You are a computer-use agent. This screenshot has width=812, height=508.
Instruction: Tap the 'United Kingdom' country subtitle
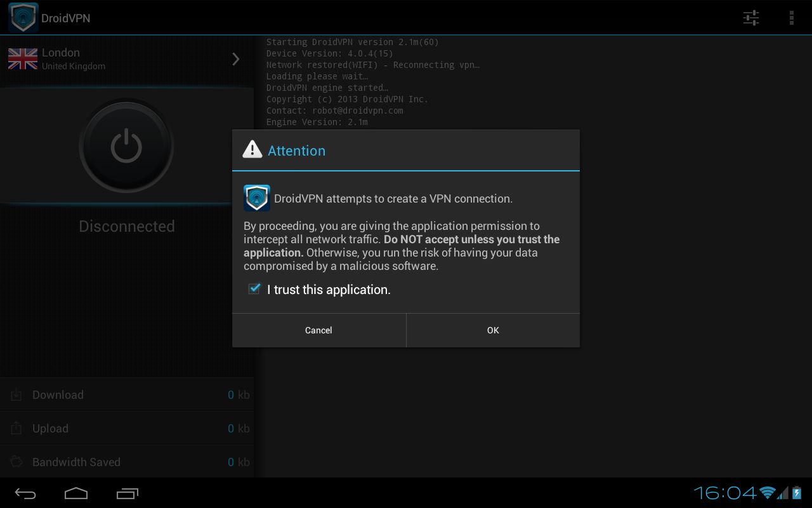74,66
